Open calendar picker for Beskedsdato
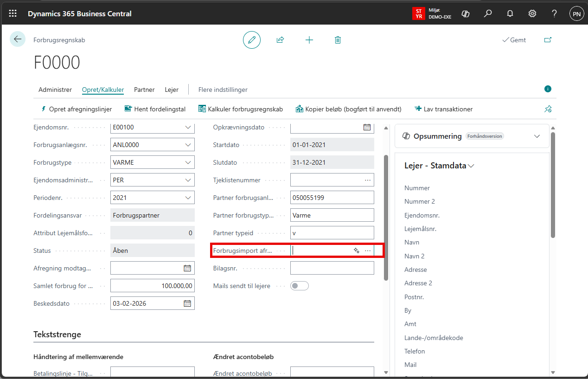Viewport: 588px width, 379px height. pos(187,303)
